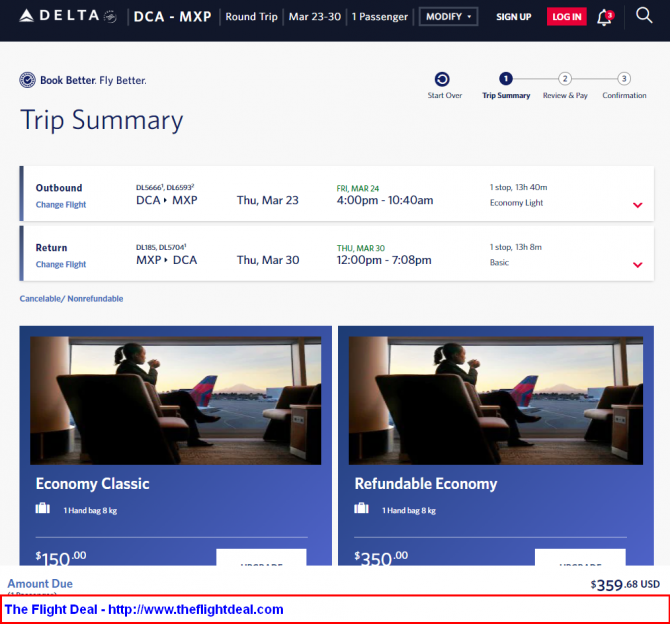
Task: Open the notifications bell icon
Action: 604,17
